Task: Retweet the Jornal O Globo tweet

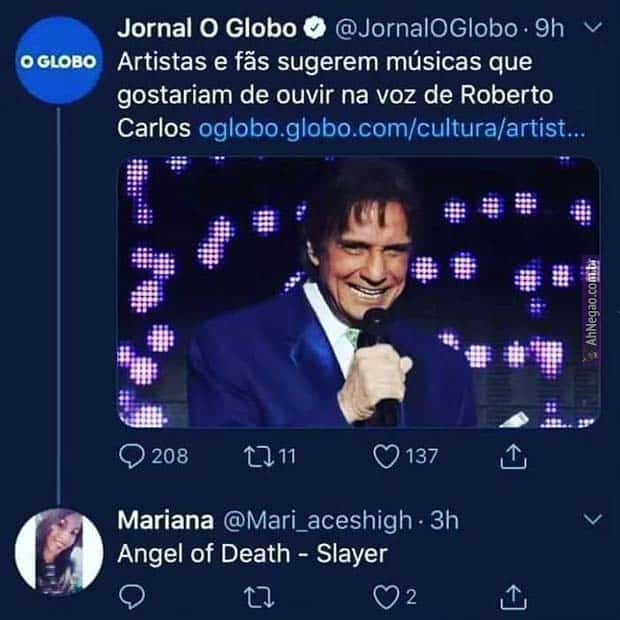Action: 257,456
